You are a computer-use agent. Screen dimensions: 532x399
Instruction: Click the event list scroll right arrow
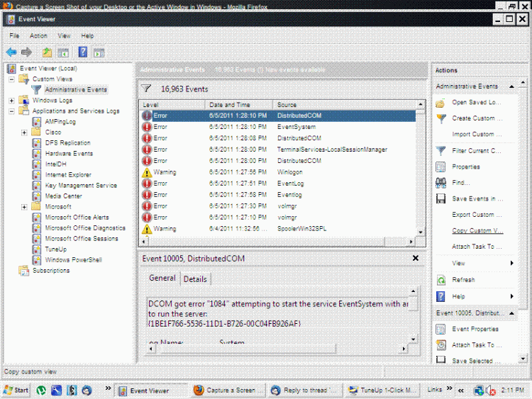click(x=411, y=242)
